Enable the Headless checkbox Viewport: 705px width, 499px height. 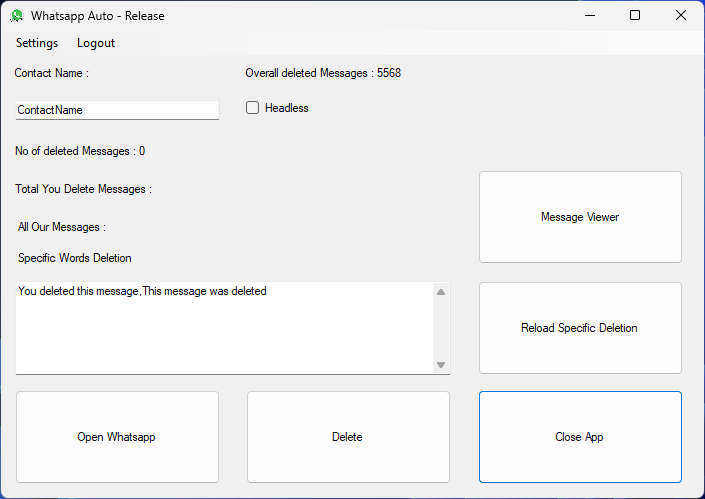coord(252,108)
